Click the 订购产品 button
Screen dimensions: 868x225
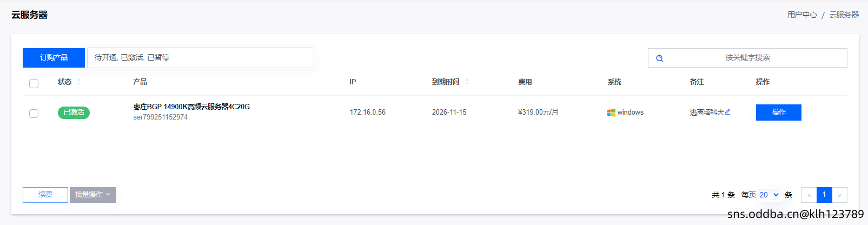(x=54, y=58)
